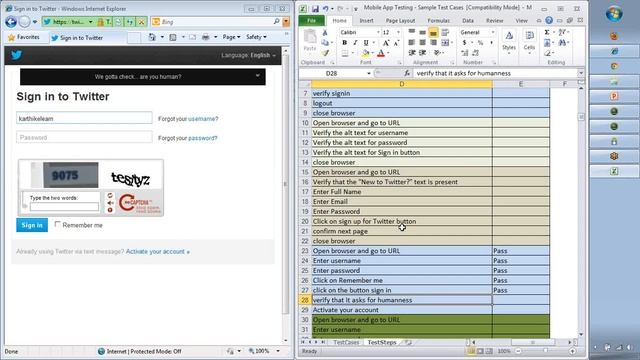Open Find & Select binoculars tool
This screenshot has width=640, height=360.
(x=562, y=42)
